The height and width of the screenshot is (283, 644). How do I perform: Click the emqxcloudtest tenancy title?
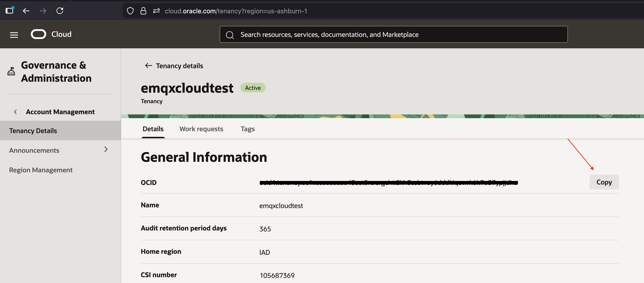pyautogui.click(x=187, y=88)
